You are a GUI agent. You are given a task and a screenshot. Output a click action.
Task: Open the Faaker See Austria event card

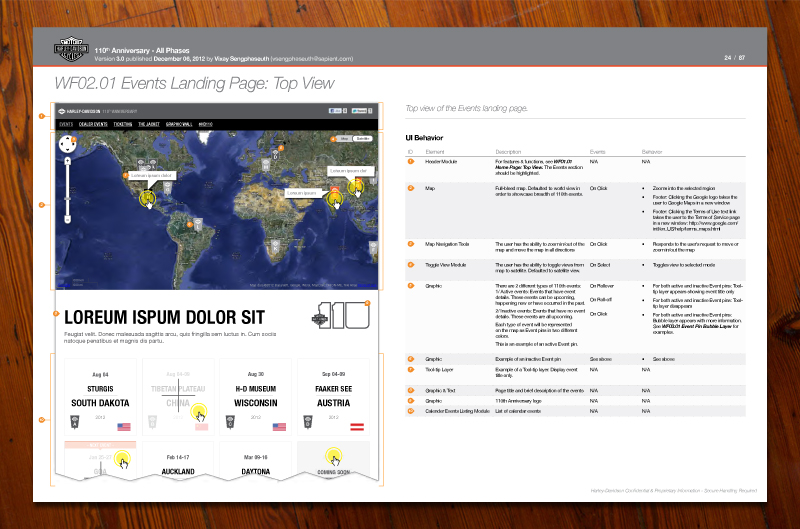click(333, 397)
